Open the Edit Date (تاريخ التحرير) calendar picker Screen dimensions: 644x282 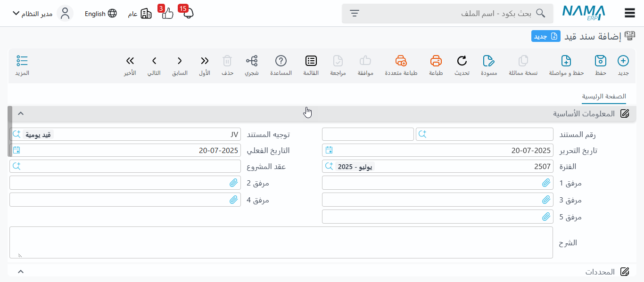[329, 150]
